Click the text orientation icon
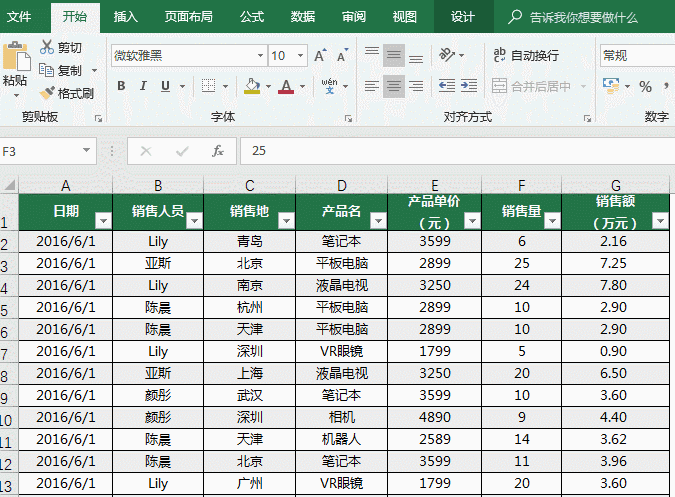 pyautogui.click(x=447, y=55)
